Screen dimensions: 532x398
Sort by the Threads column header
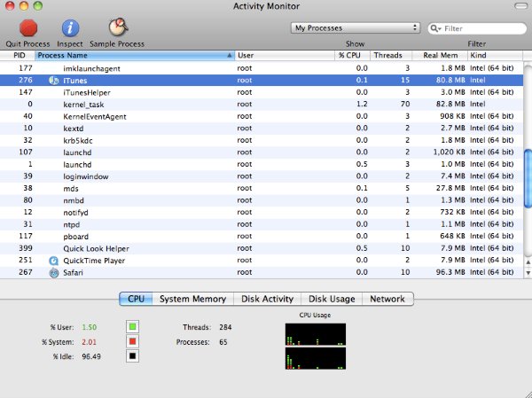390,55
